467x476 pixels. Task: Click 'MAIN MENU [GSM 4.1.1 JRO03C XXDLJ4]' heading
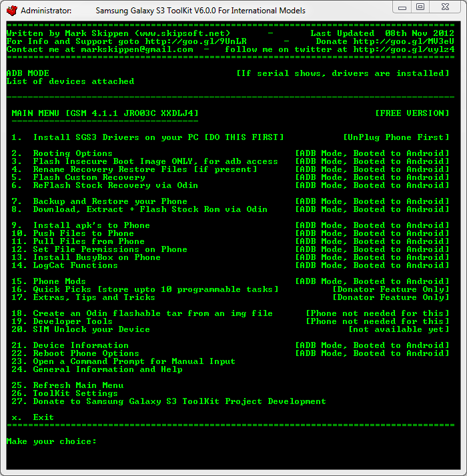coord(105,113)
